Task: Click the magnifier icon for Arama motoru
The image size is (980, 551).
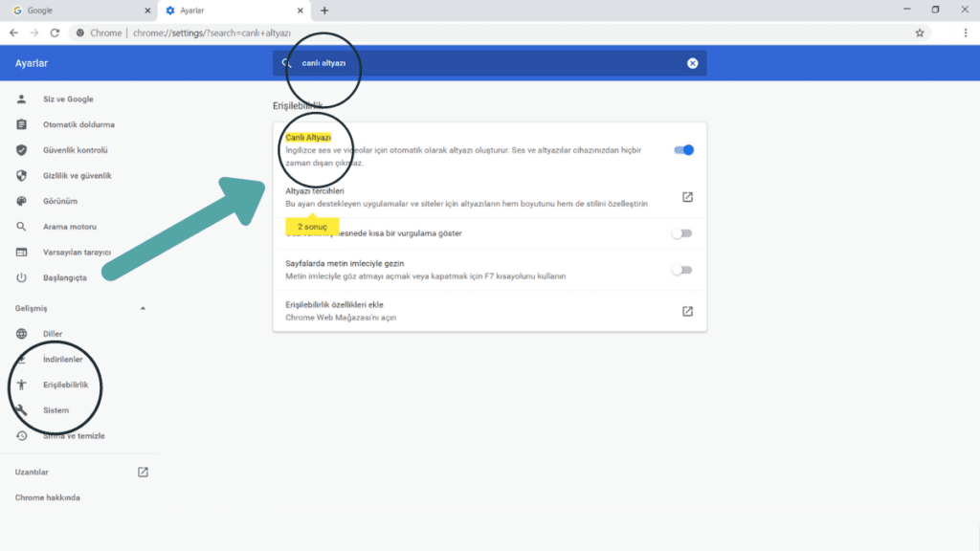Action: (21, 227)
